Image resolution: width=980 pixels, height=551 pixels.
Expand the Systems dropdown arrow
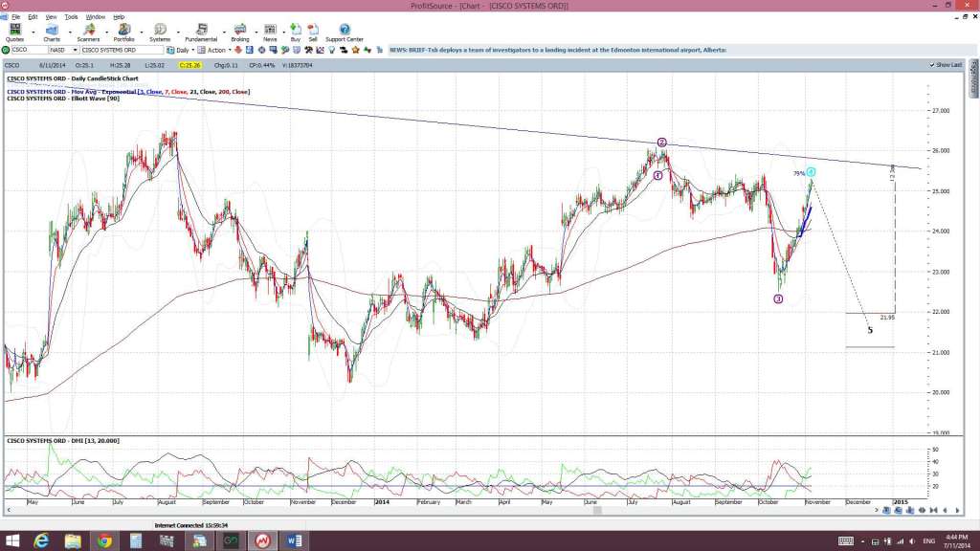coord(178,32)
